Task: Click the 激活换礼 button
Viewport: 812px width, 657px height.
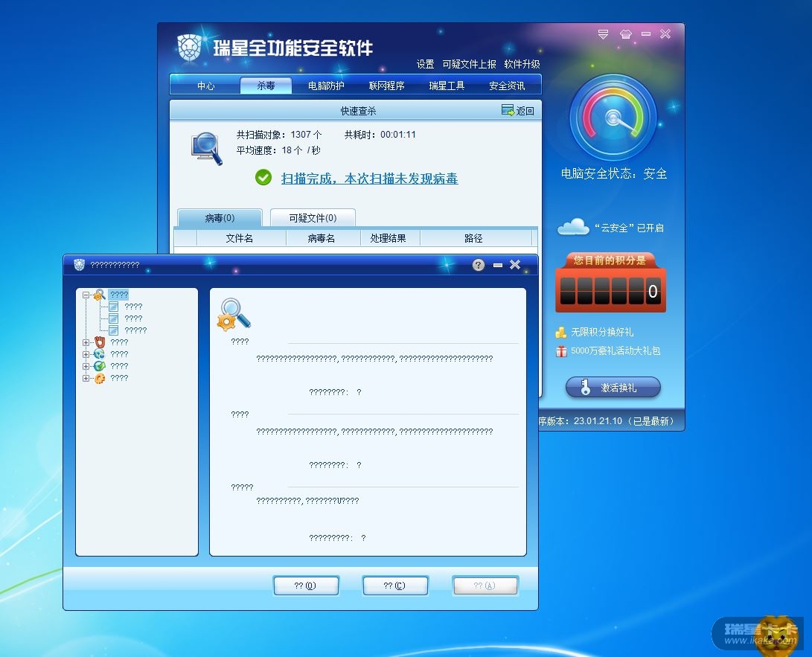Action: pyautogui.click(x=613, y=387)
